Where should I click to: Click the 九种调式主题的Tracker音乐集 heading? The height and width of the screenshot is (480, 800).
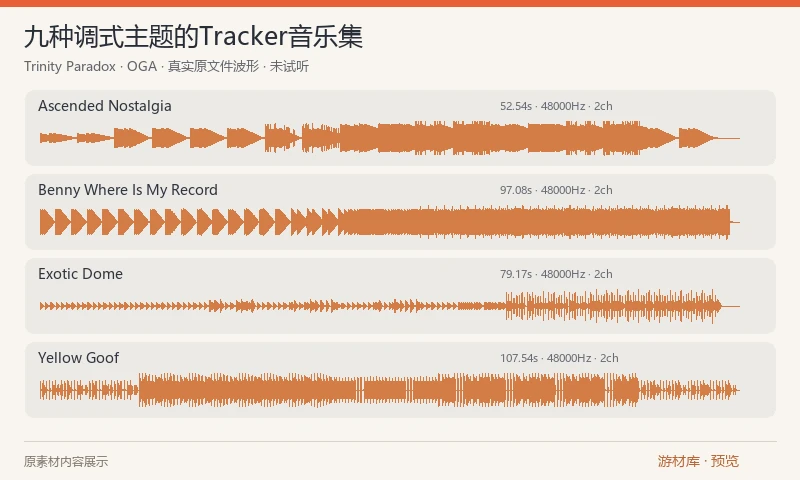(193, 37)
